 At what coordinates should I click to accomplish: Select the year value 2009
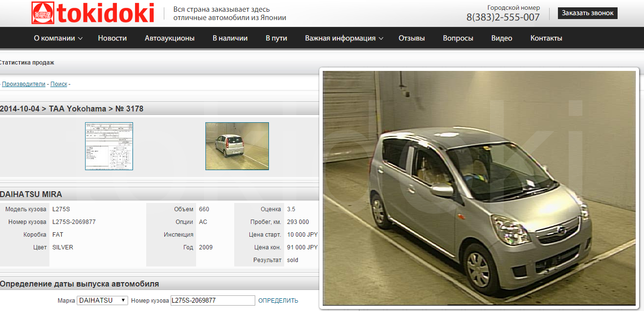[x=206, y=247]
